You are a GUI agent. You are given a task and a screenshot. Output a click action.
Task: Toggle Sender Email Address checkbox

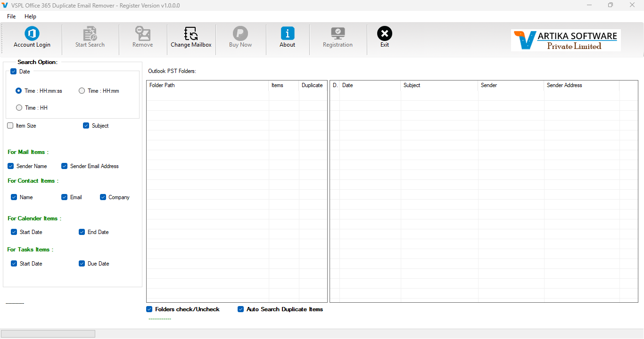click(x=64, y=166)
